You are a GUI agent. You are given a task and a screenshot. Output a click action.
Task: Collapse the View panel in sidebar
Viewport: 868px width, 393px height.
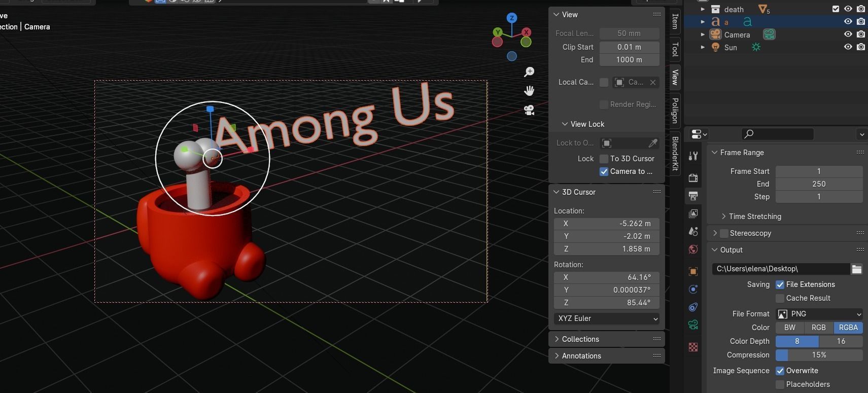556,15
